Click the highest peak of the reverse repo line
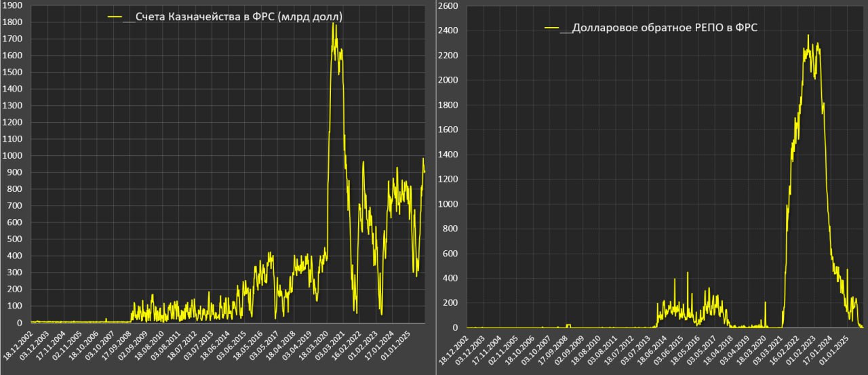 (808, 35)
